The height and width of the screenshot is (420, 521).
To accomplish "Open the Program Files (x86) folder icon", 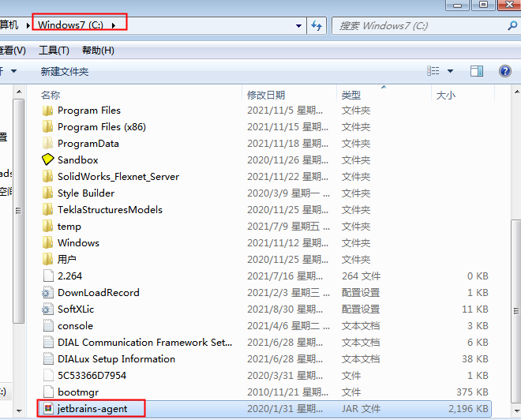I will (x=48, y=127).
